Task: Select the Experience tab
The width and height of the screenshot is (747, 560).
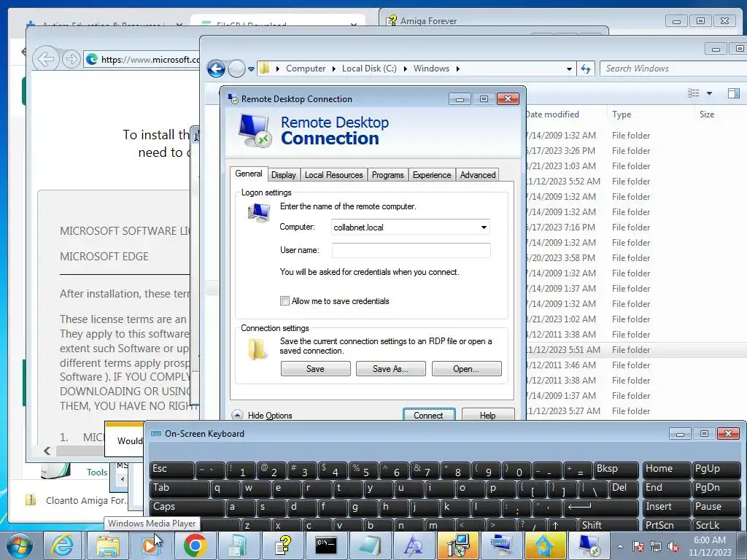Action: (x=432, y=175)
